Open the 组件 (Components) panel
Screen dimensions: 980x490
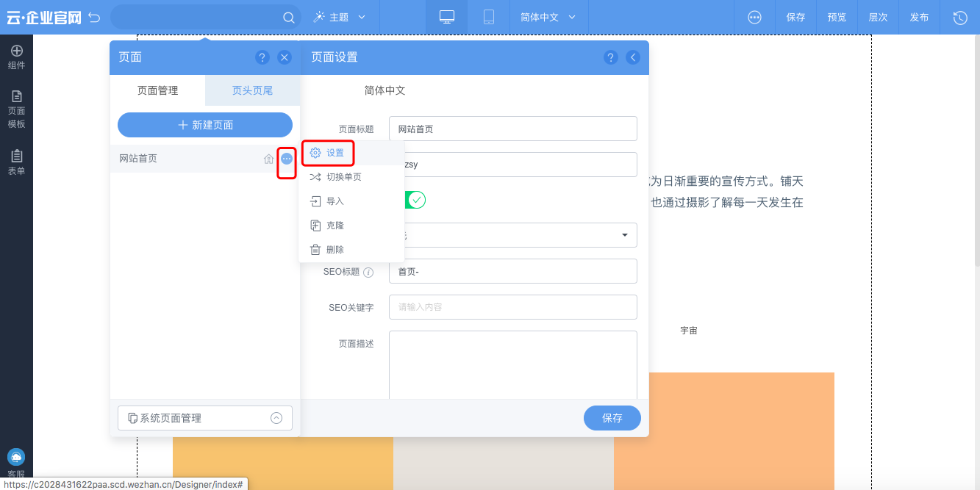[x=16, y=57]
